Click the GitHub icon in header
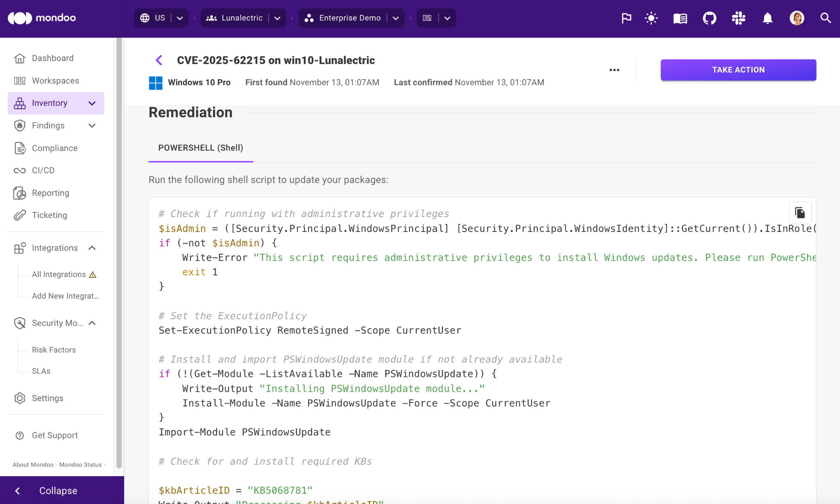Viewport: 840px width, 504px height. pyautogui.click(x=709, y=18)
